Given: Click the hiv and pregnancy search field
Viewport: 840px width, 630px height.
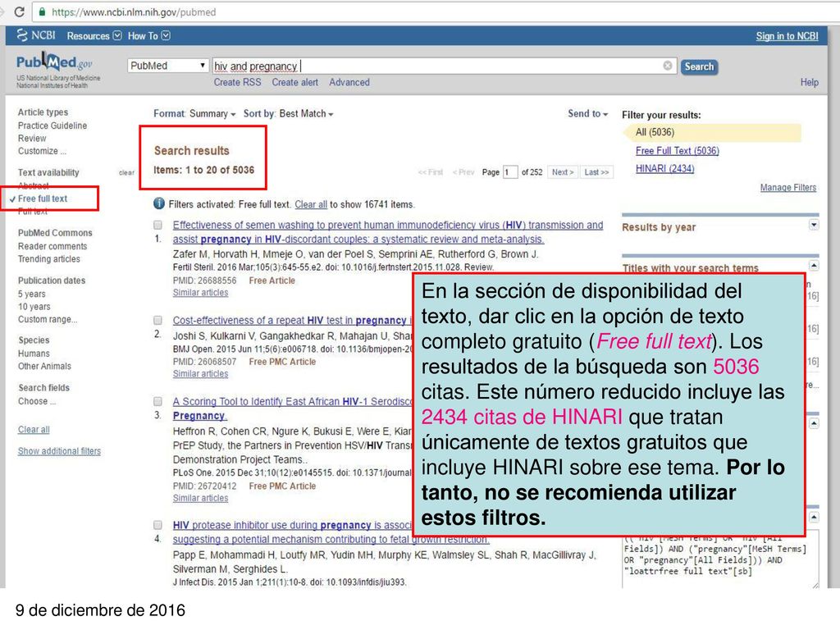Looking at the screenshot, I should coord(445,66).
